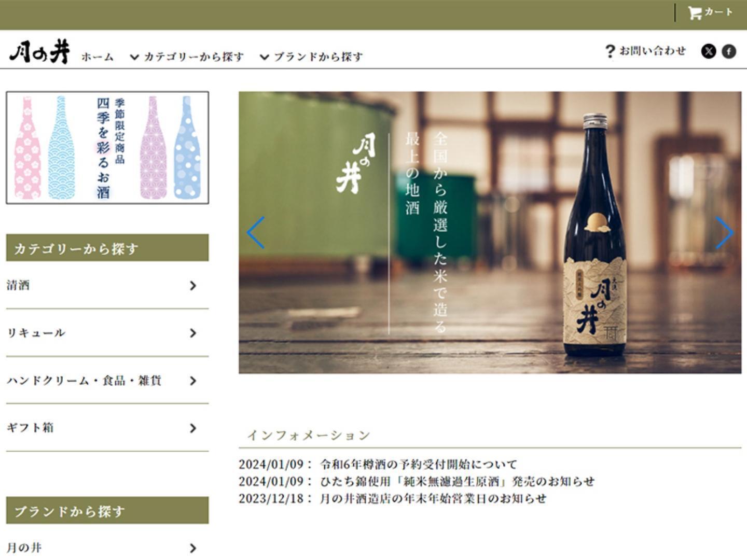Click the 月の井 logo in header
This screenshot has height=560, width=747.
click(x=39, y=52)
